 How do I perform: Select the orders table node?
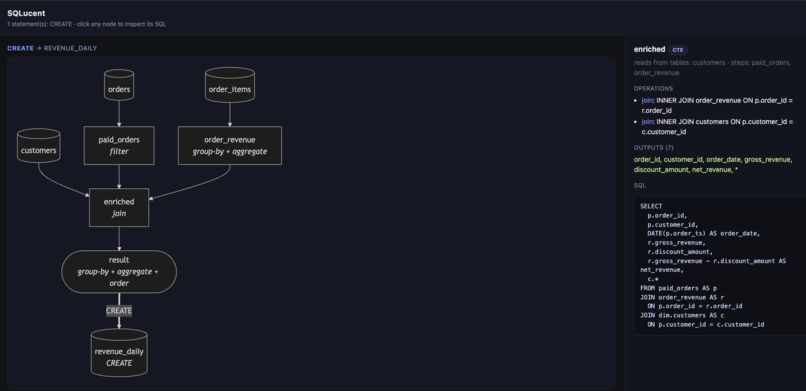[119, 85]
